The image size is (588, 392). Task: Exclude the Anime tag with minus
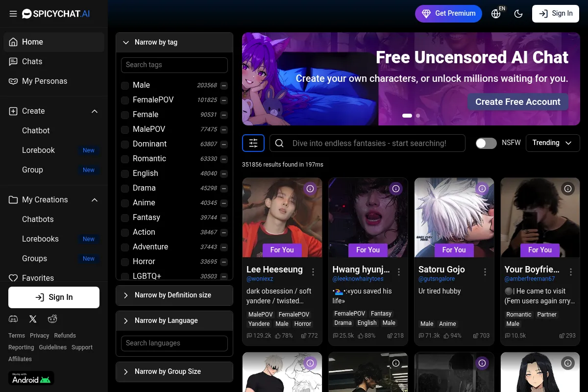224,203
